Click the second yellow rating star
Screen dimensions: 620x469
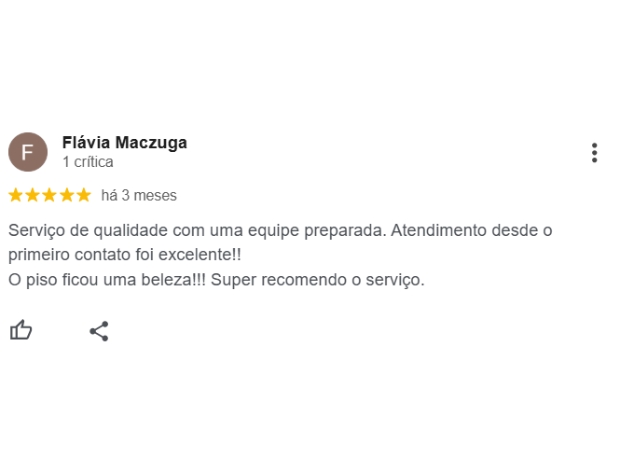pyautogui.click(x=33, y=195)
